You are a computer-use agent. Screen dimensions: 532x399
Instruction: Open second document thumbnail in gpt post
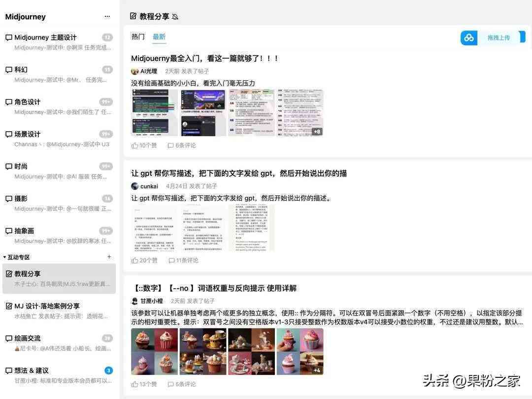[x=203, y=228]
